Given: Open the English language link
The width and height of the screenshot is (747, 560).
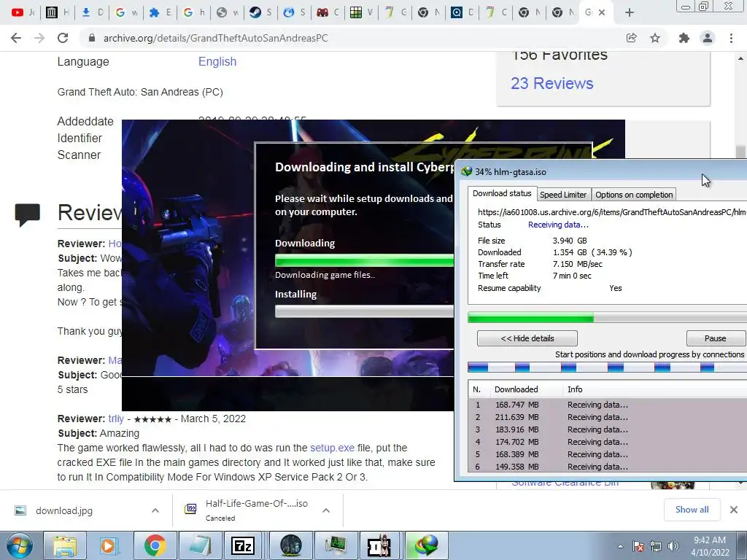Looking at the screenshot, I should coord(217,61).
